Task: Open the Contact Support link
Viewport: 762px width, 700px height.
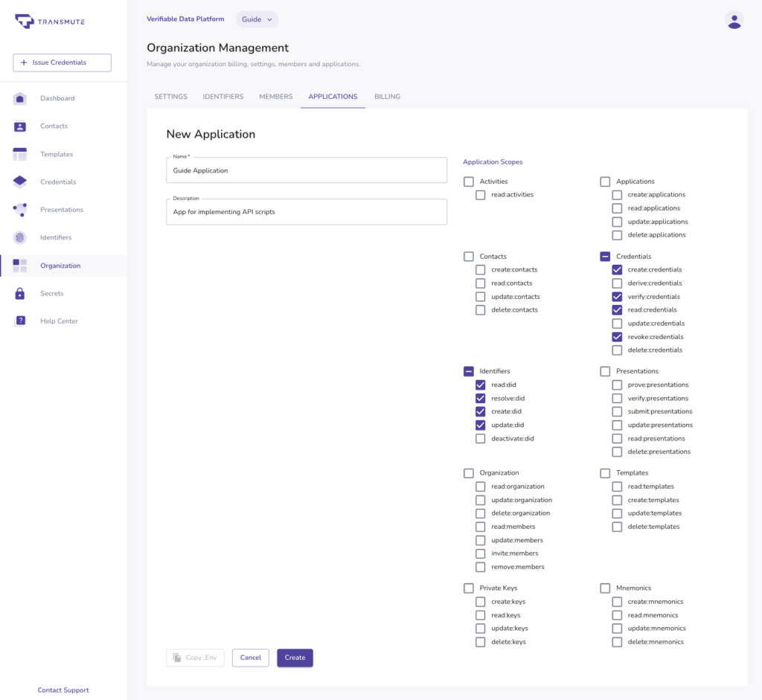Action: 63,690
